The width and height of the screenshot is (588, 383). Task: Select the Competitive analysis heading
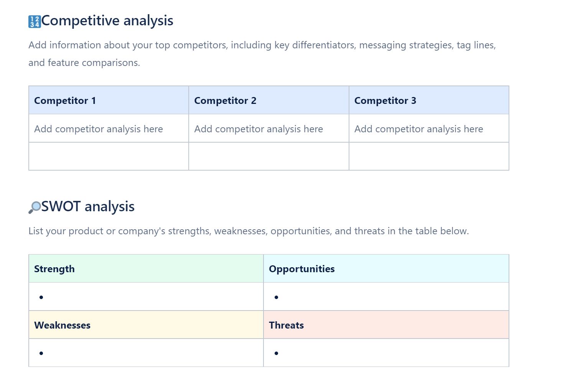107,21
